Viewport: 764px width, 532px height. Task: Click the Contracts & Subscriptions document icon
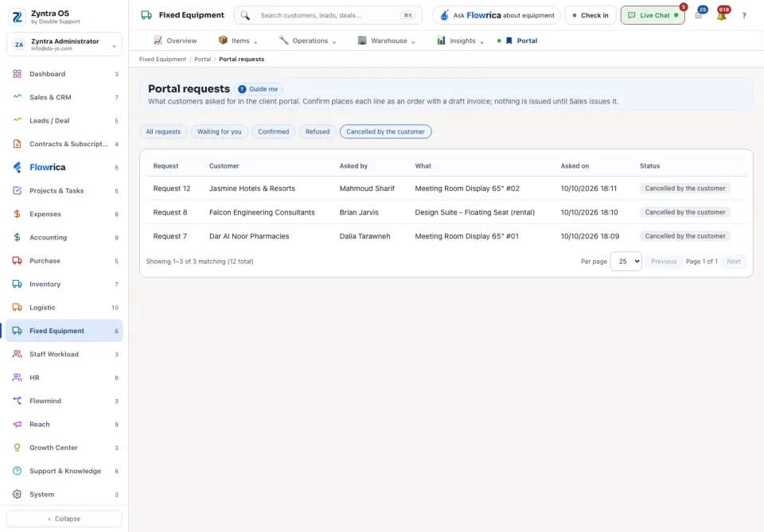[x=17, y=144]
